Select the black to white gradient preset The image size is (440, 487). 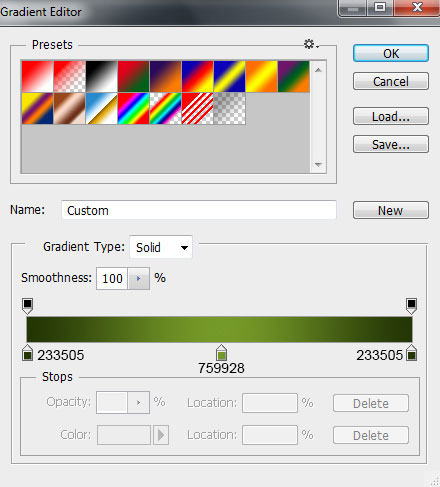[x=101, y=76]
